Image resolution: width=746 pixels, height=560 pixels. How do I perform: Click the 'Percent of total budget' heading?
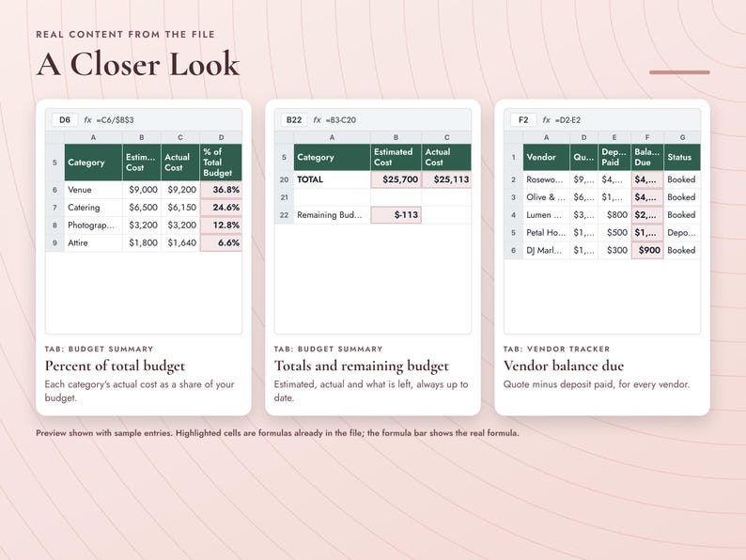[x=115, y=366]
